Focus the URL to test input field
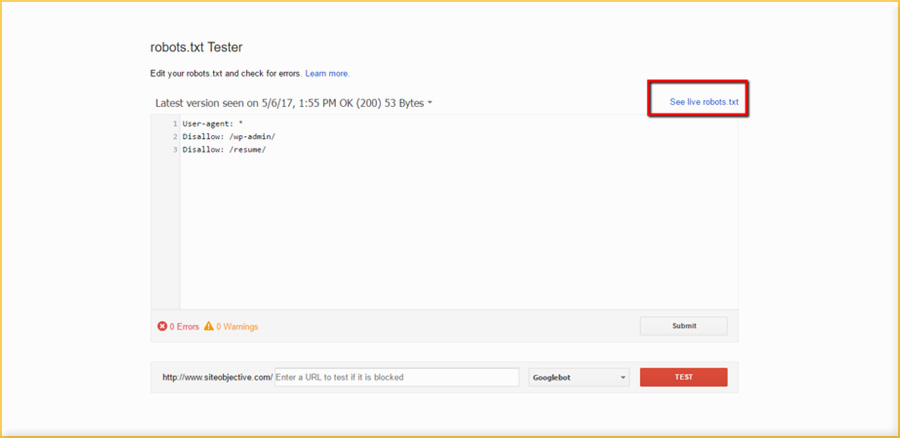The width and height of the screenshot is (900, 438). (397, 377)
